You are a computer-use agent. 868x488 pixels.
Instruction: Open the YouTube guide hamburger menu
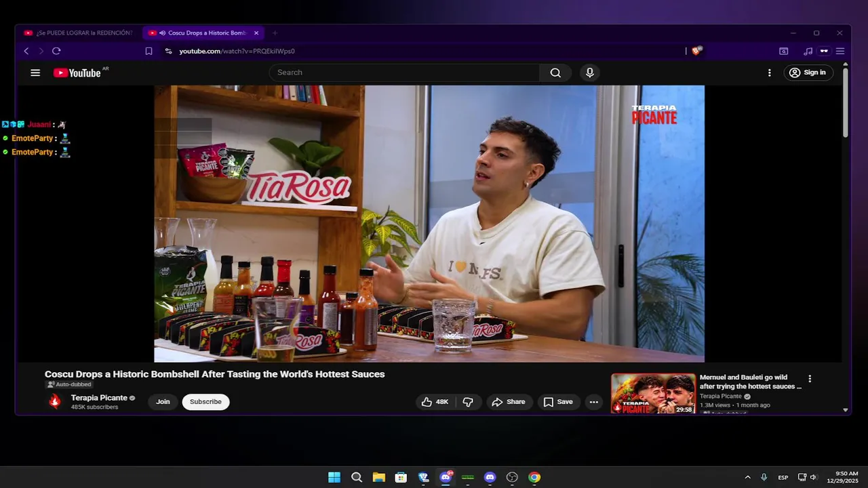[x=35, y=73]
